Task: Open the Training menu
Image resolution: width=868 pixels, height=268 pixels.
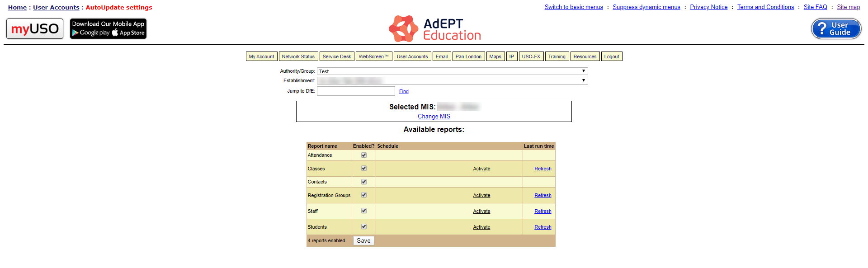Action: click(557, 56)
